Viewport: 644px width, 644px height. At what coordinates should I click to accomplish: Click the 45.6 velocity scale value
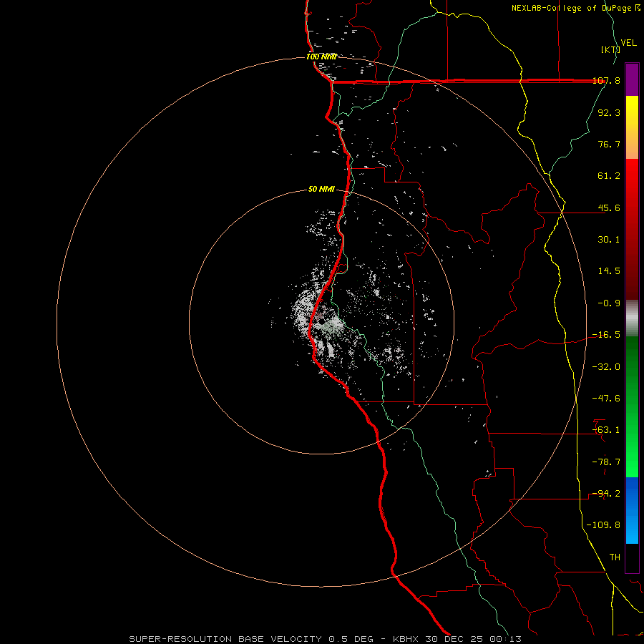point(609,208)
